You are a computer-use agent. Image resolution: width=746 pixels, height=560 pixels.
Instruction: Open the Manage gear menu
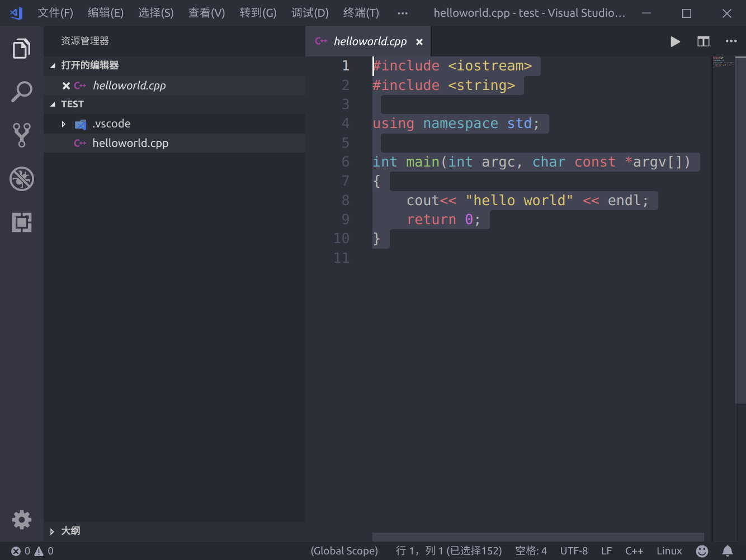pos(21,520)
